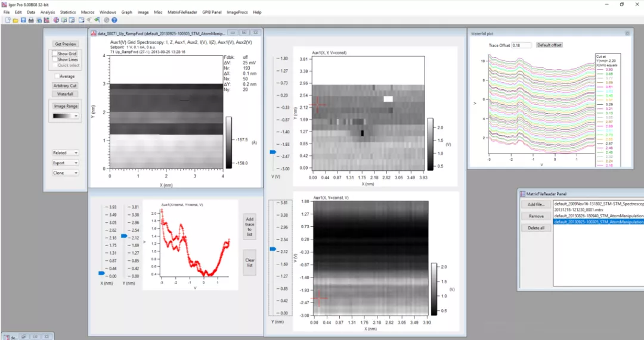The width and height of the screenshot is (644, 340).
Task: Click the X (nm) slider thumb near 0.00
Action: click(101, 273)
